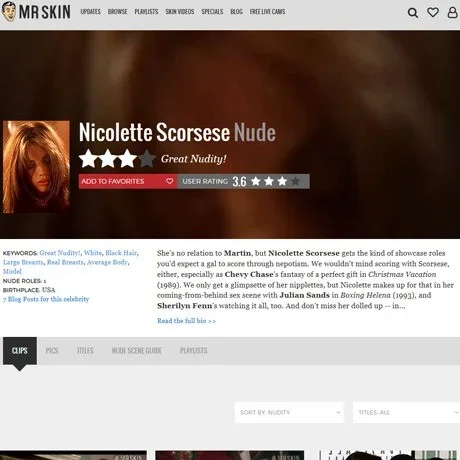Switch to the Playlists tab below bio
Screen dimensions: 460x460
tap(194, 351)
